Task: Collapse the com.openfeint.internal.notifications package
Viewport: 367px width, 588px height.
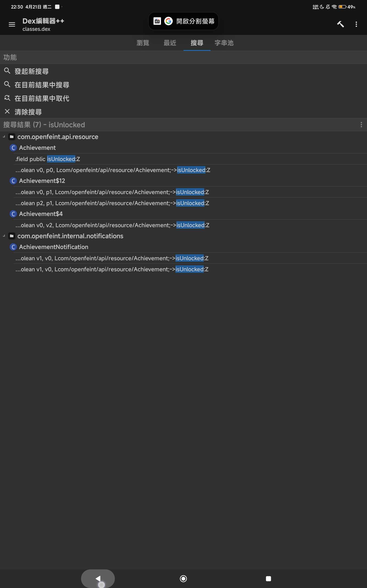Action: tap(4, 236)
